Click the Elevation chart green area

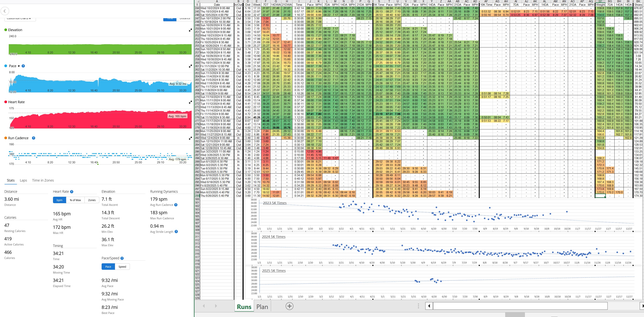point(100,49)
